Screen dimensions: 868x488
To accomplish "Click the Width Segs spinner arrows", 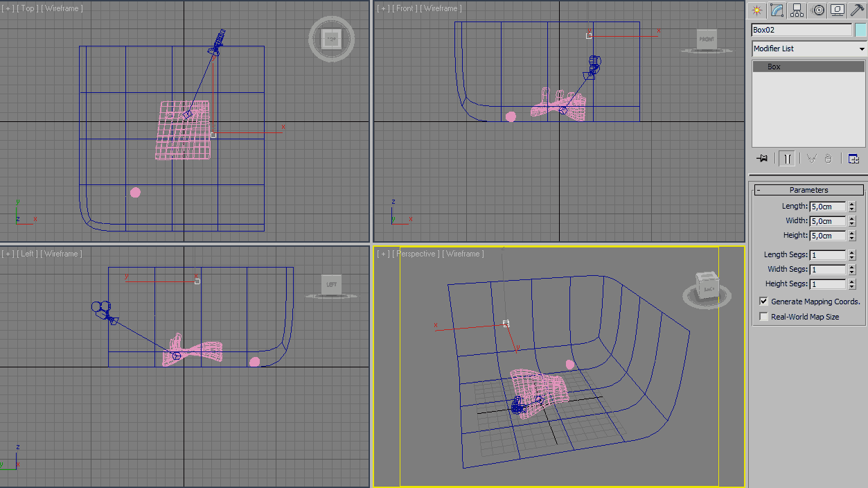I will pos(851,270).
